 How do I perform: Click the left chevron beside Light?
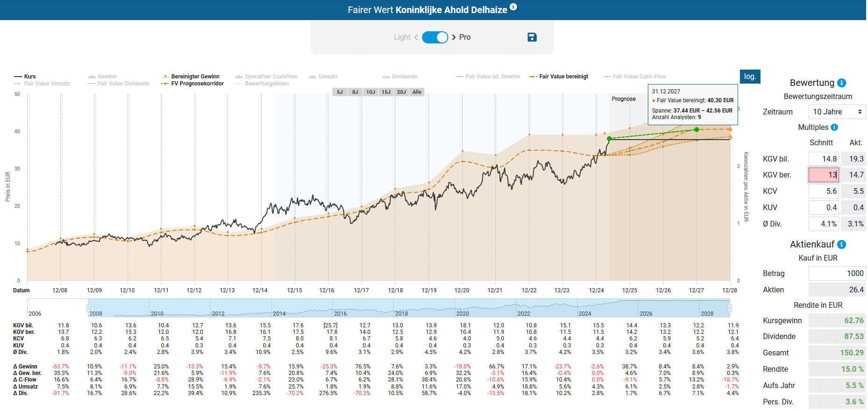point(416,37)
